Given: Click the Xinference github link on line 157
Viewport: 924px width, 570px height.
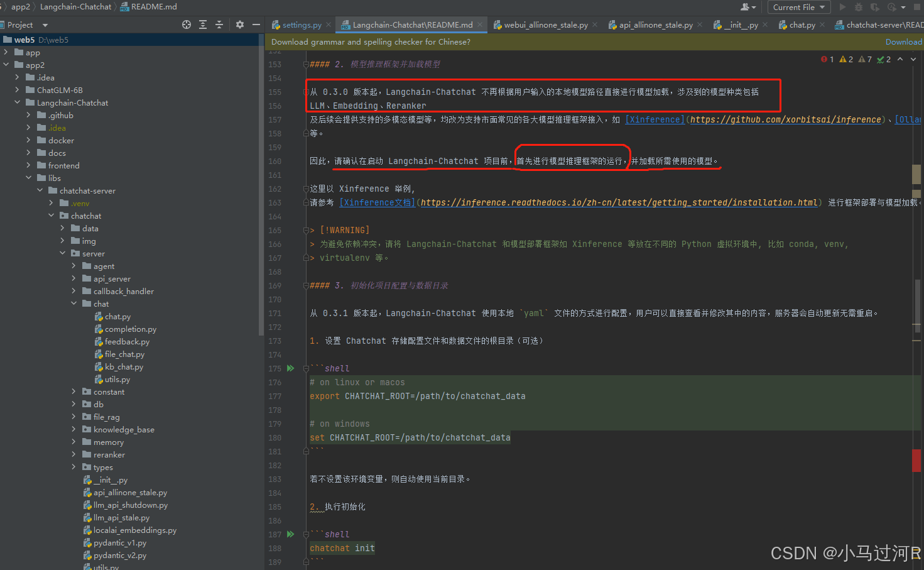Looking at the screenshot, I should [786, 119].
